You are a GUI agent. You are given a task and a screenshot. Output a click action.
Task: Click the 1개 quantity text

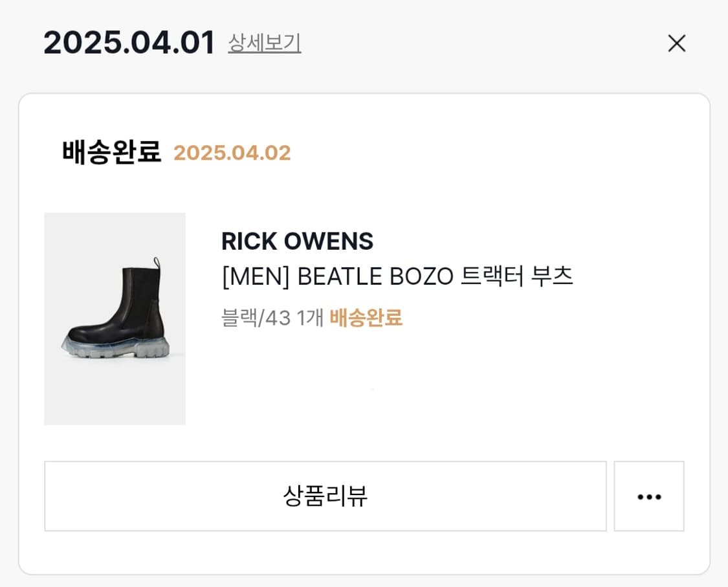[x=310, y=318]
